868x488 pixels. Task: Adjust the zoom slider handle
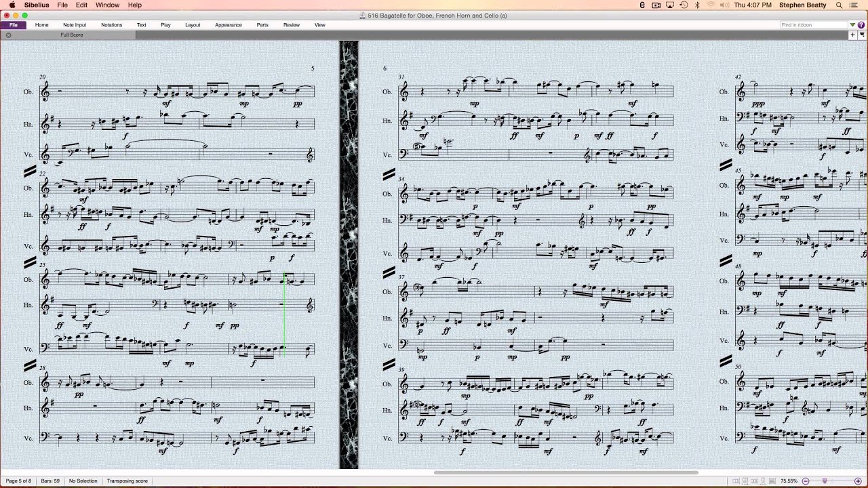(825, 481)
